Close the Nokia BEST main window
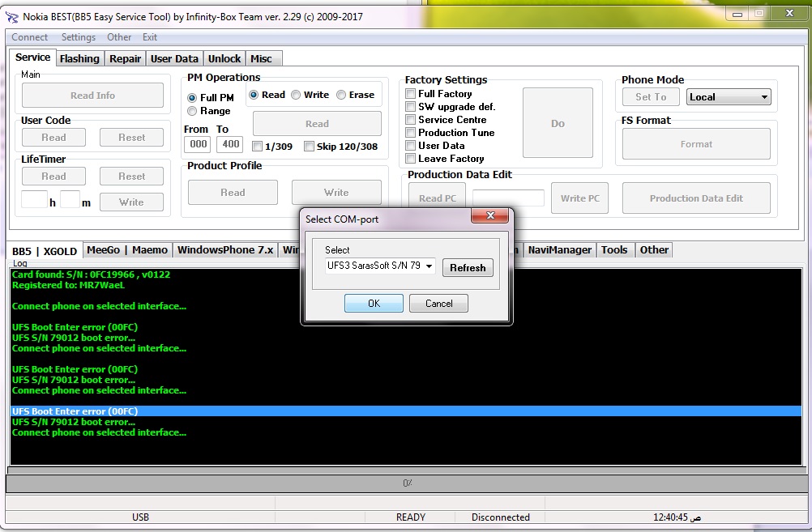812x532 pixels. (788, 14)
